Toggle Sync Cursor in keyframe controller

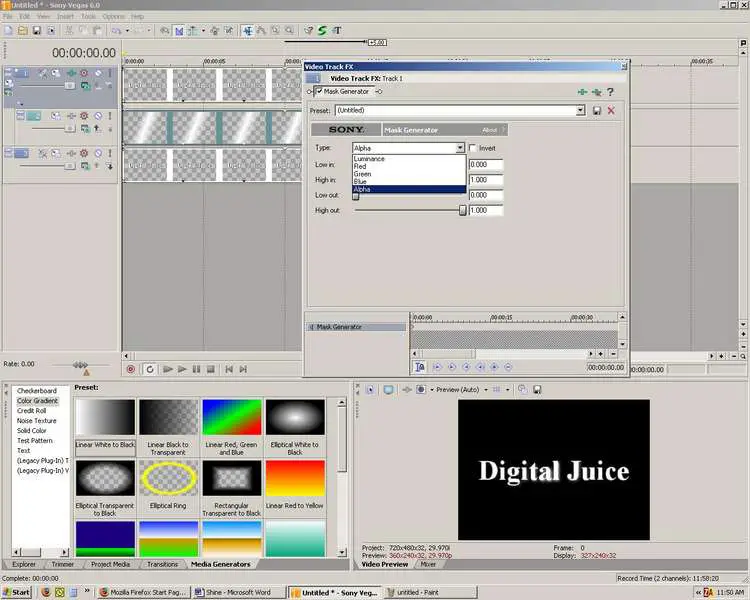click(419, 367)
